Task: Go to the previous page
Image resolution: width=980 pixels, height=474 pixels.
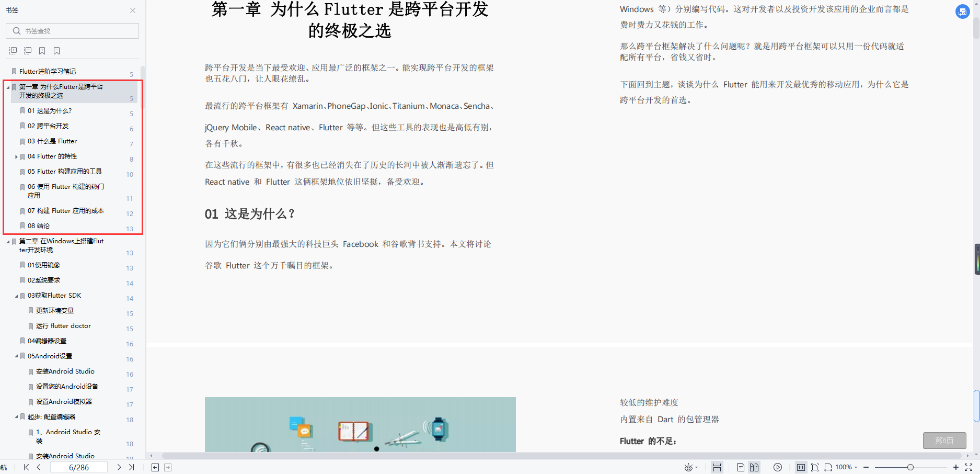Action: [39, 467]
